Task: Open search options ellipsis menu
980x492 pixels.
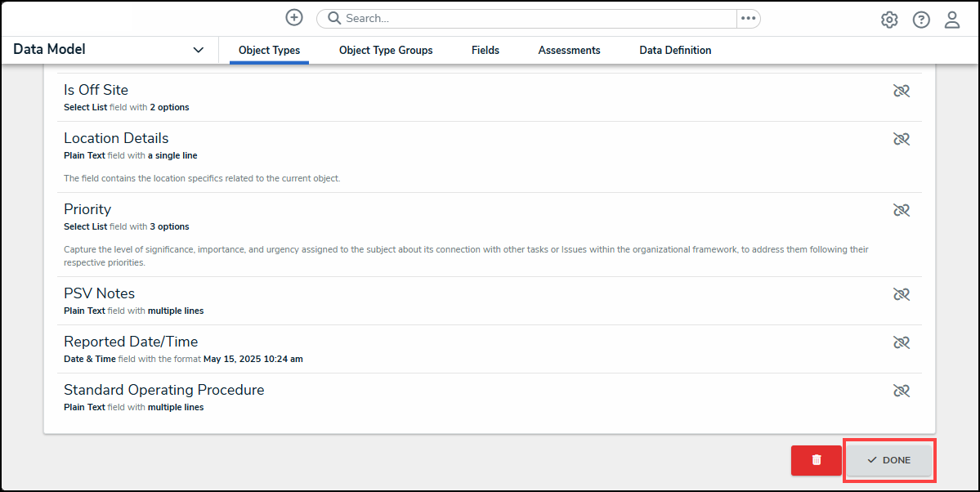Action: pyautogui.click(x=748, y=18)
